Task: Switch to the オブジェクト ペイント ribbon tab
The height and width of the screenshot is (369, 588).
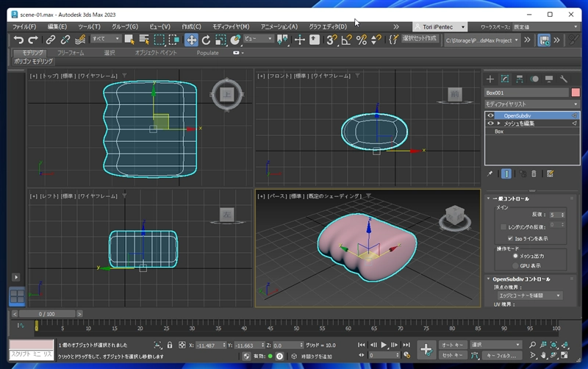Action: pyautogui.click(x=156, y=53)
